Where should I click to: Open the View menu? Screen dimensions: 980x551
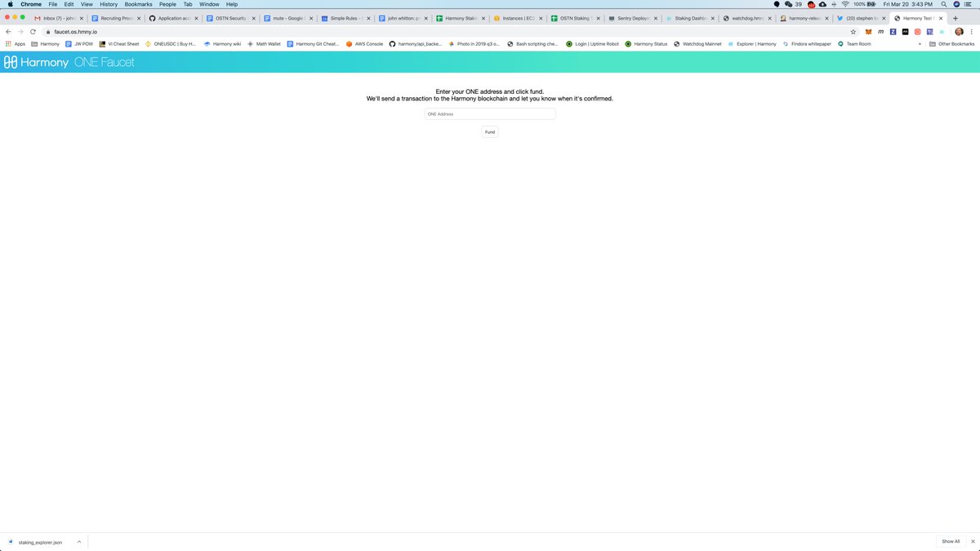[x=87, y=4]
